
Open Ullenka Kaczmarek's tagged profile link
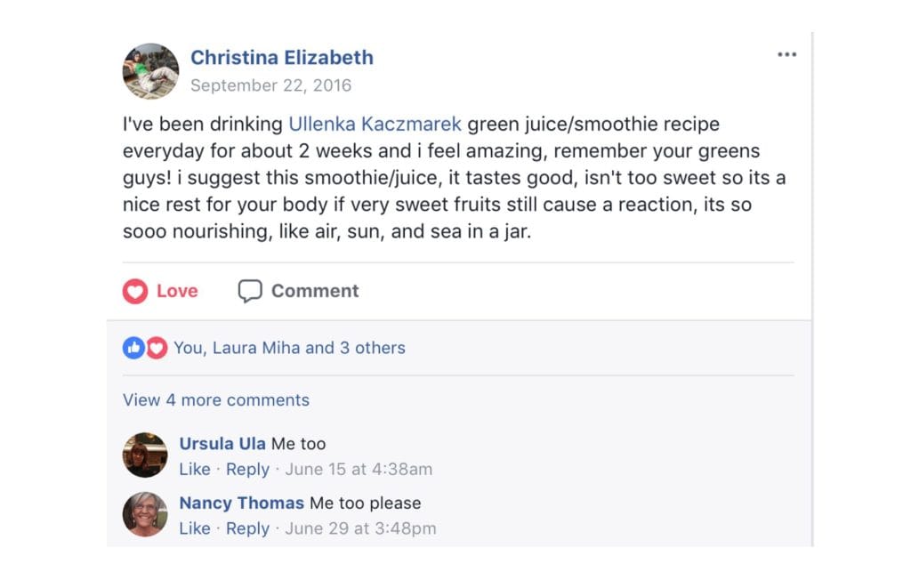pos(375,124)
